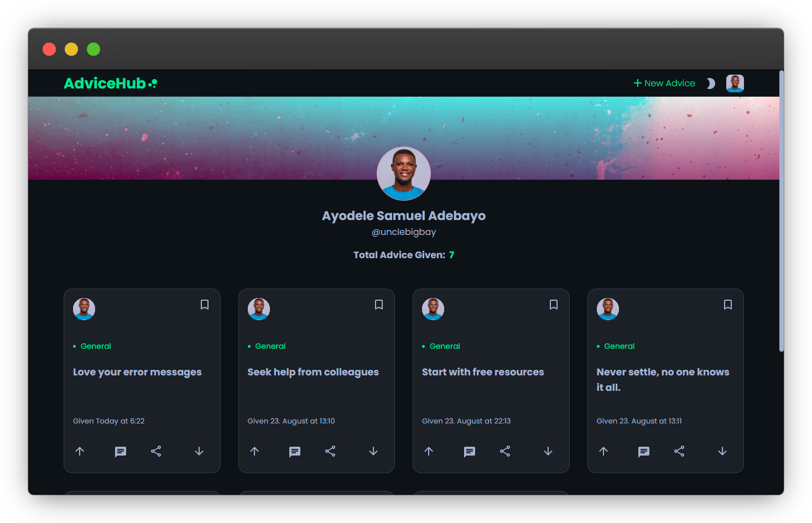812x523 pixels.
Task: Select General tag on 'Never settle' card
Action: [x=620, y=346]
